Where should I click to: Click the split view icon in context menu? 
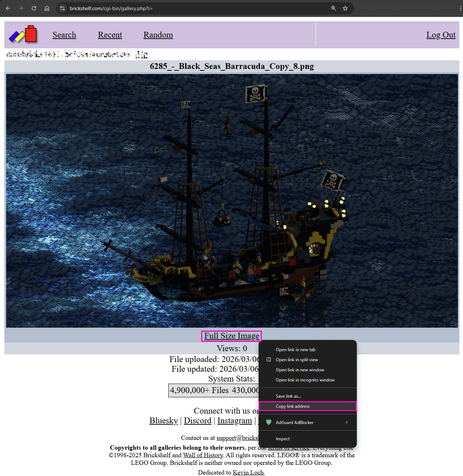point(268,359)
